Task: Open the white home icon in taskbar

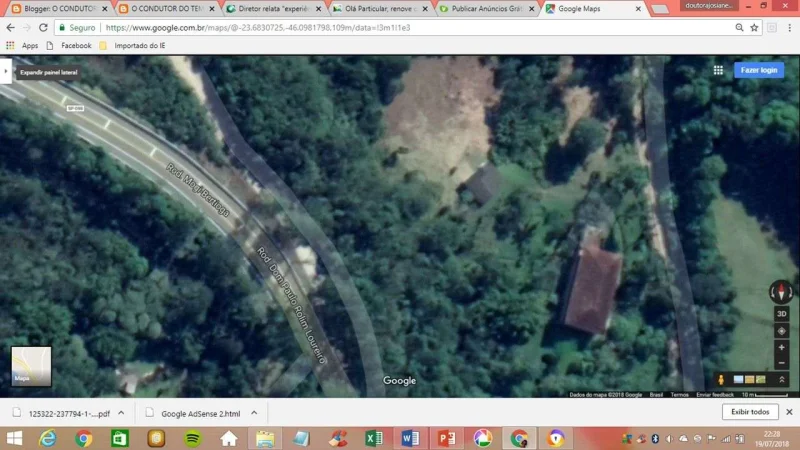Action: 229,438
